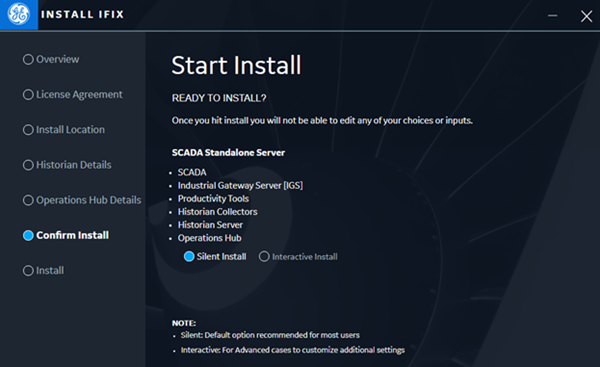Image resolution: width=600 pixels, height=367 pixels.
Task: Close the Install iFIX window
Action: tap(586, 16)
